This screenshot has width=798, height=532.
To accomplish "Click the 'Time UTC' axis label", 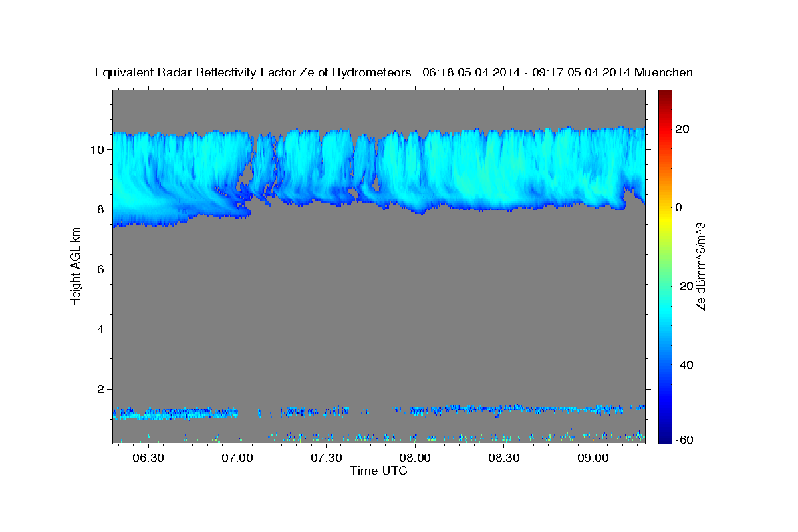I will point(379,471).
